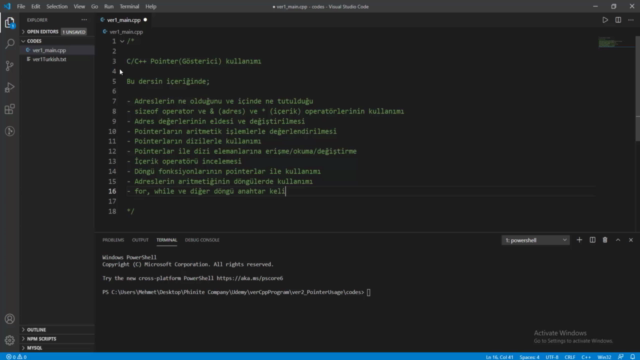Open notifications bell in status bar
Screen dimensions: 640x360
632,357
